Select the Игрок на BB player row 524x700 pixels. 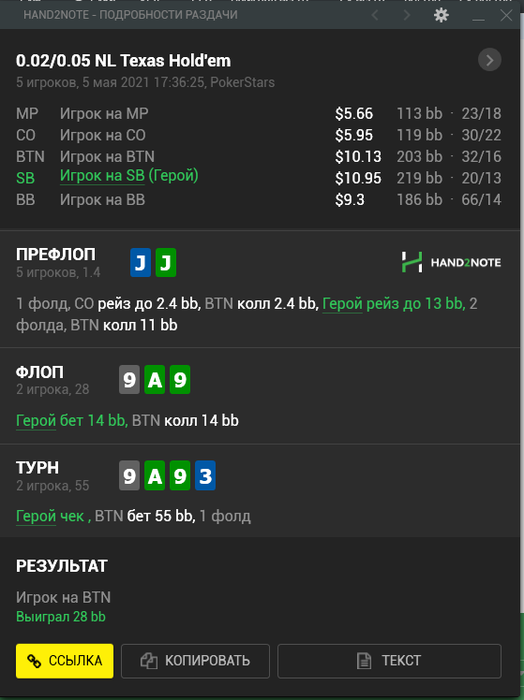click(x=258, y=200)
